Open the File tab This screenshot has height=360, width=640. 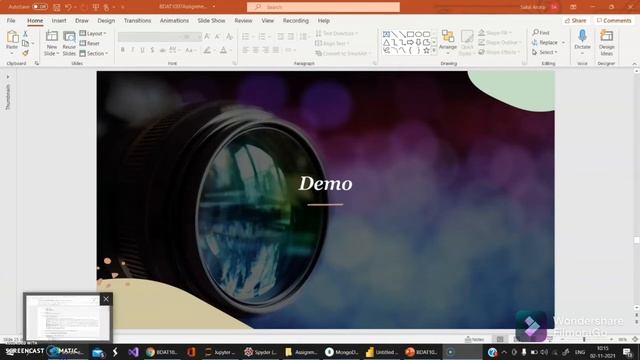(11, 20)
